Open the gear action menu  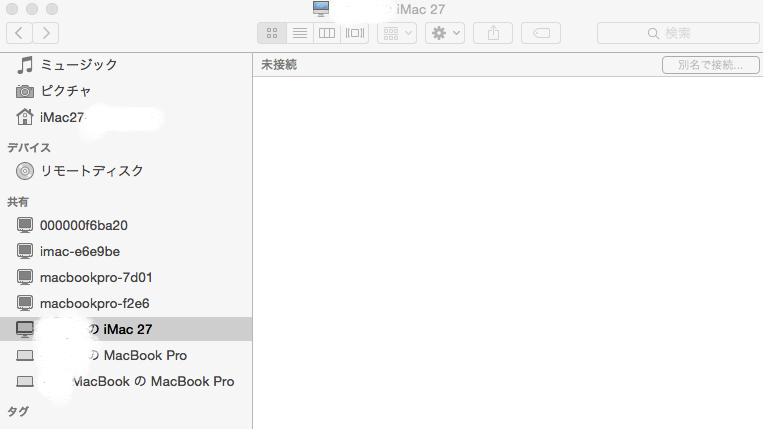(x=445, y=33)
